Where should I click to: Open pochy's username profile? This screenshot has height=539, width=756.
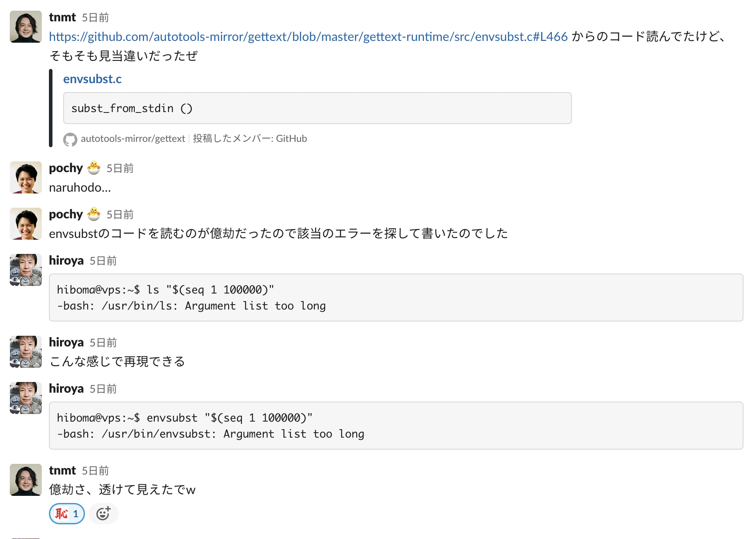65,168
